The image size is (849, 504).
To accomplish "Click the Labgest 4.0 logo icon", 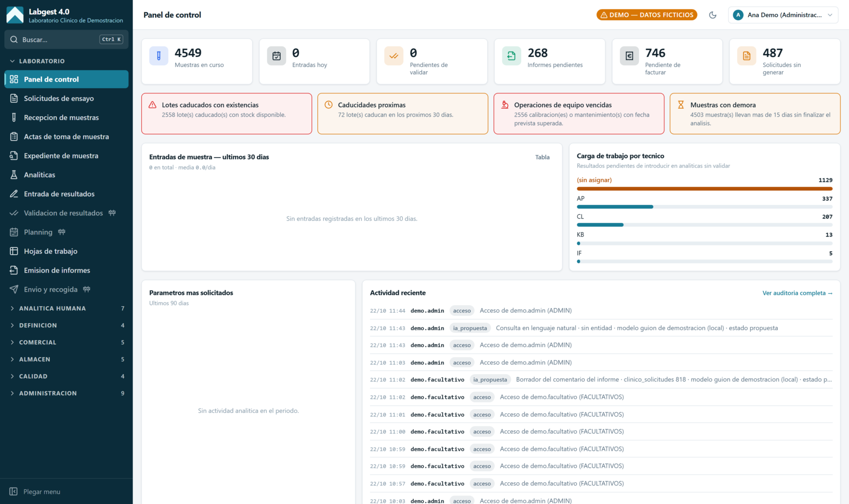I will pyautogui.click(x=15, y=15).
